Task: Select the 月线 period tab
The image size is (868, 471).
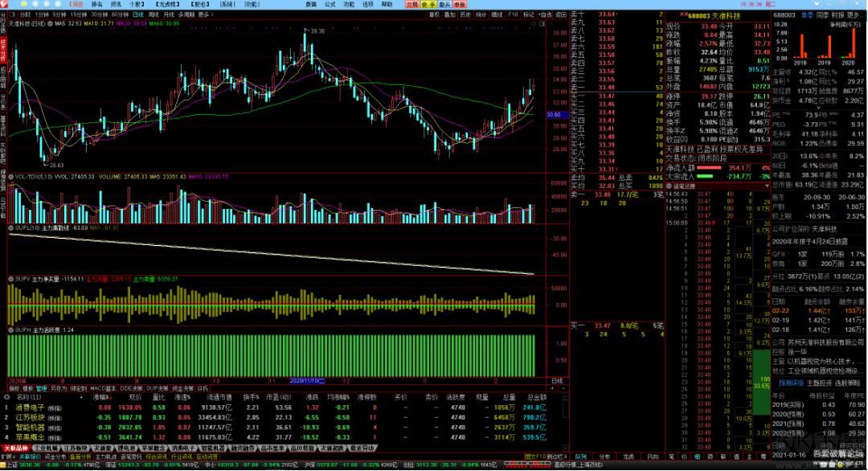Action: point(169,15)
